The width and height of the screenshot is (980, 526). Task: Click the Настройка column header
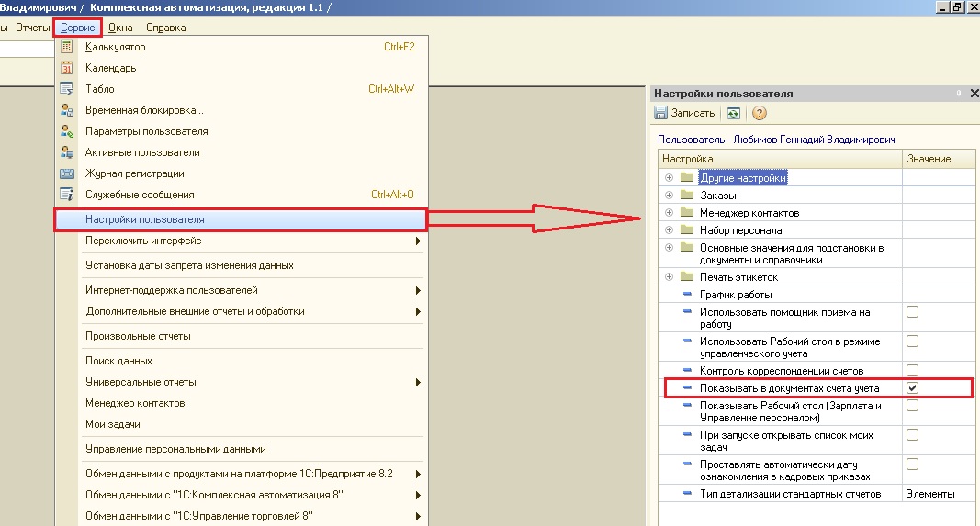pyautogui.click(x=780, y=159)
